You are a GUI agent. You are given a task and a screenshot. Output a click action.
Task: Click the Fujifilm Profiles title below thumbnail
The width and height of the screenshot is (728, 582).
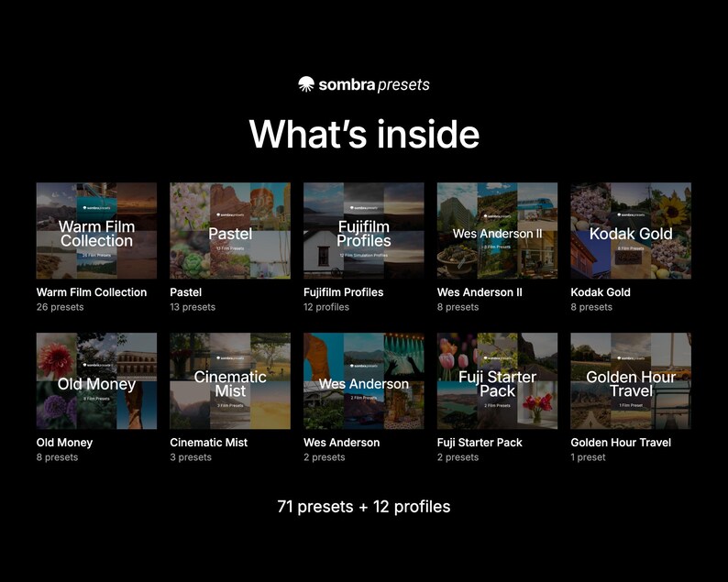tap(344, 292)
